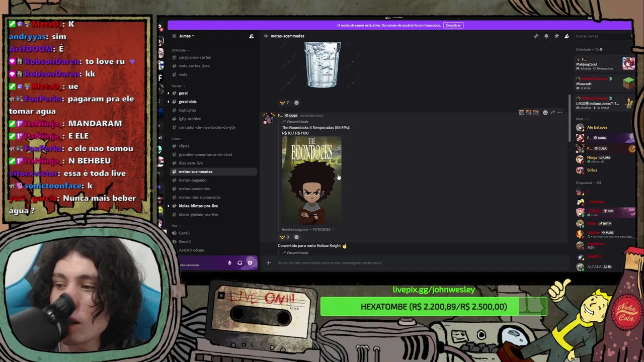Click the HEXATOMBE donation goal progress bar

point(434,307)
